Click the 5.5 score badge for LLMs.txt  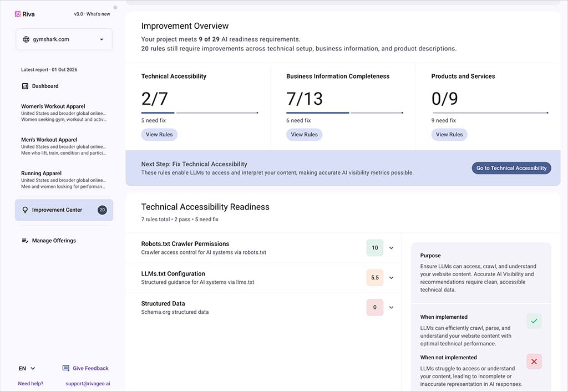point(375,278)
